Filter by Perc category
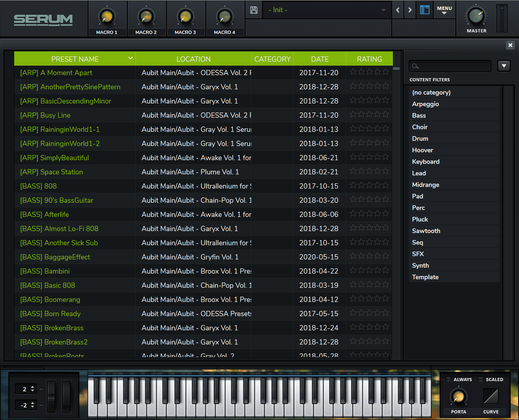519x420 pixels. coord(454,207)
